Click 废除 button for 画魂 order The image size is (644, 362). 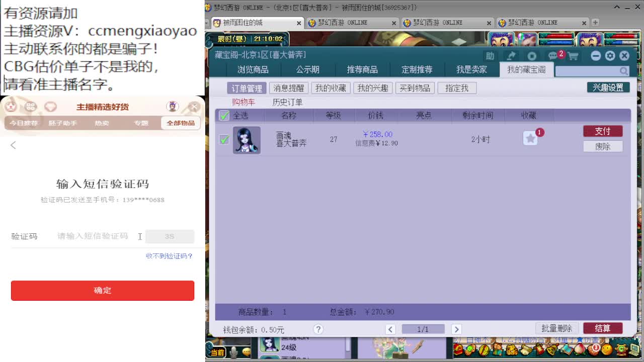[603, 146]
